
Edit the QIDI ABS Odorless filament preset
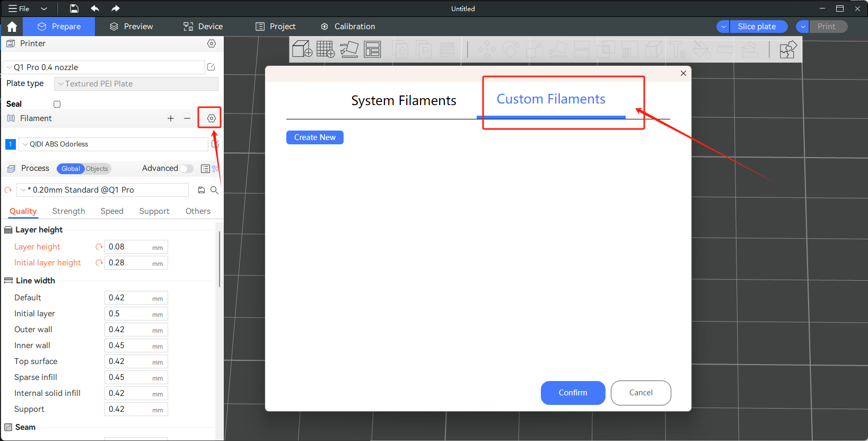click(215, 144)
